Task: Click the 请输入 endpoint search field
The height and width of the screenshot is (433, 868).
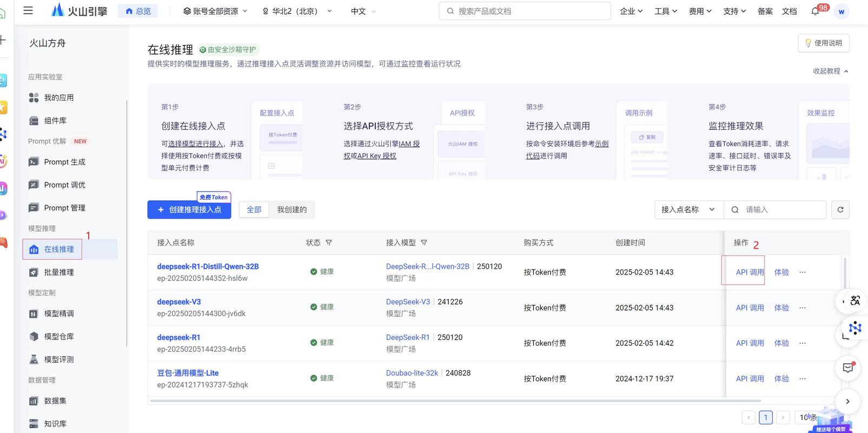Action: click(775, 209)
